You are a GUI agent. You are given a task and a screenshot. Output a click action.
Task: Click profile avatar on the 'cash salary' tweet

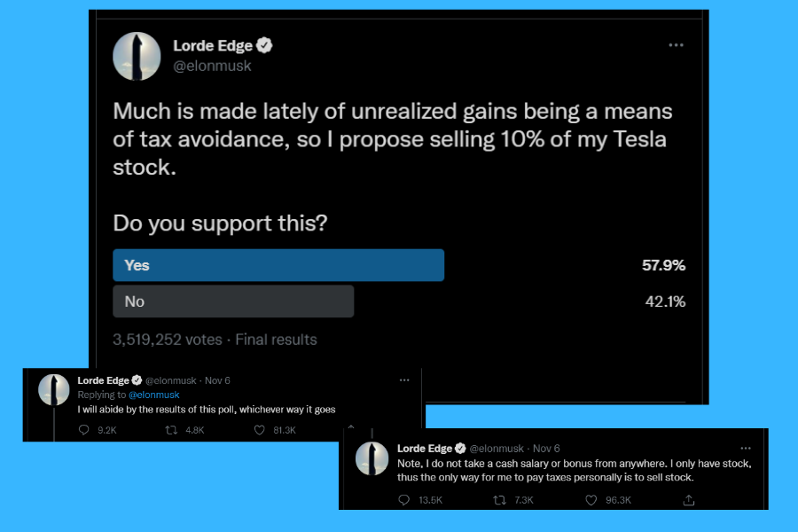tap(372, 458)
